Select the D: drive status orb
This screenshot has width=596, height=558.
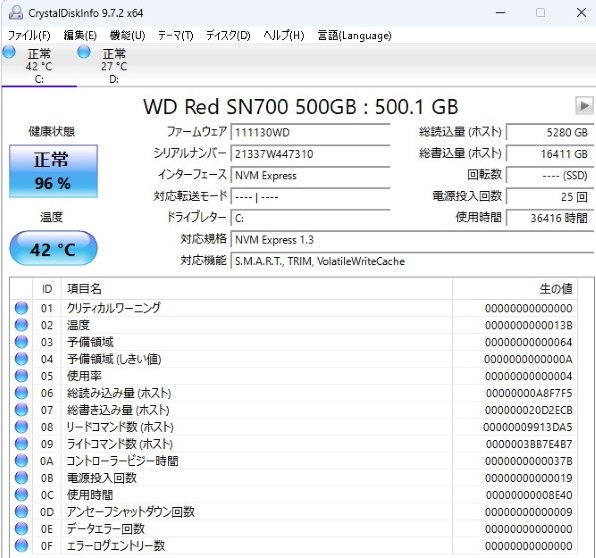tap(84, 52)
